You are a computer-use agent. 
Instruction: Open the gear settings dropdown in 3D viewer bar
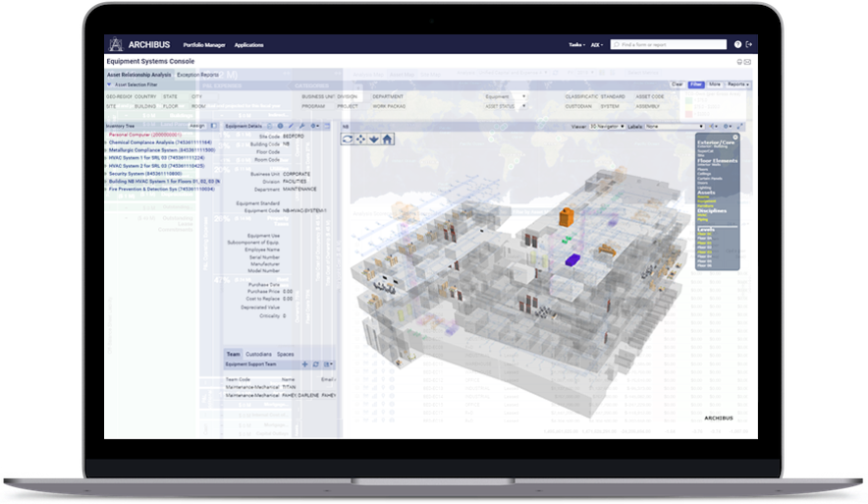[728, 127]
